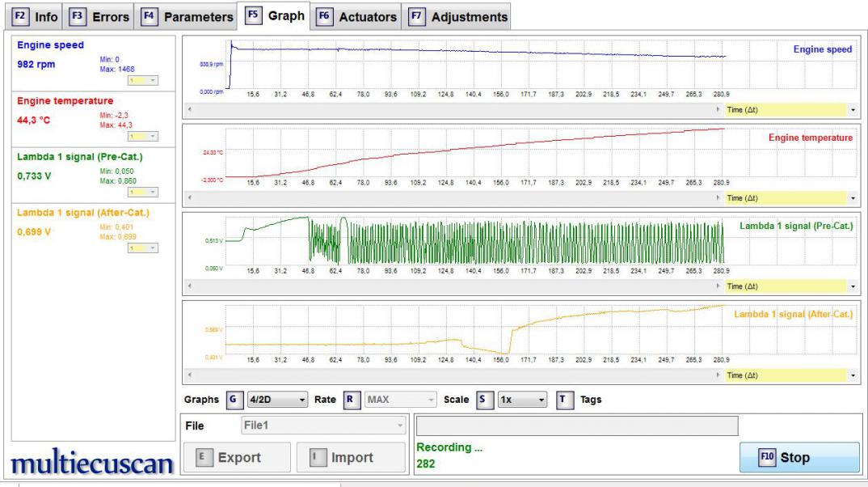Click the F7 key icon beside Adjustments
Viewport: 868px width, 487px height.
pyautogui.click(x=416, y=16)
